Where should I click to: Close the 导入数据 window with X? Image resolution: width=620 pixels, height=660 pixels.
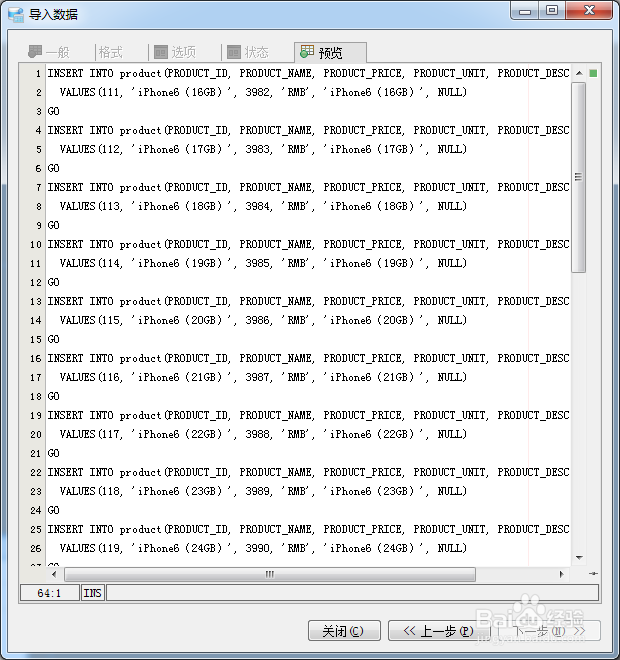coord(589,11)
